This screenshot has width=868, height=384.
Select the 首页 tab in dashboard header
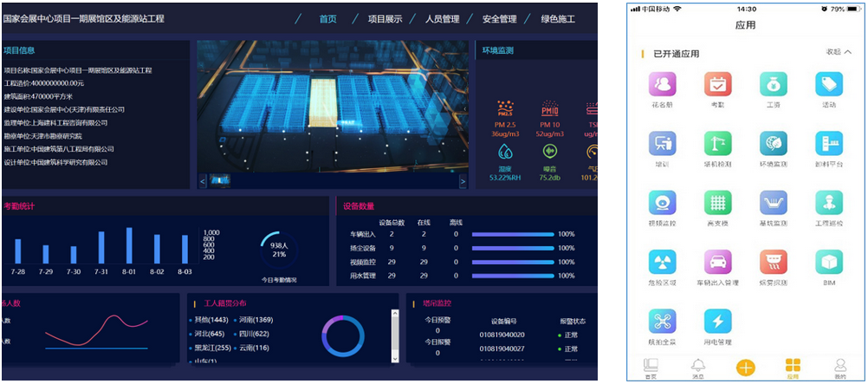click(x=327, y=19)
